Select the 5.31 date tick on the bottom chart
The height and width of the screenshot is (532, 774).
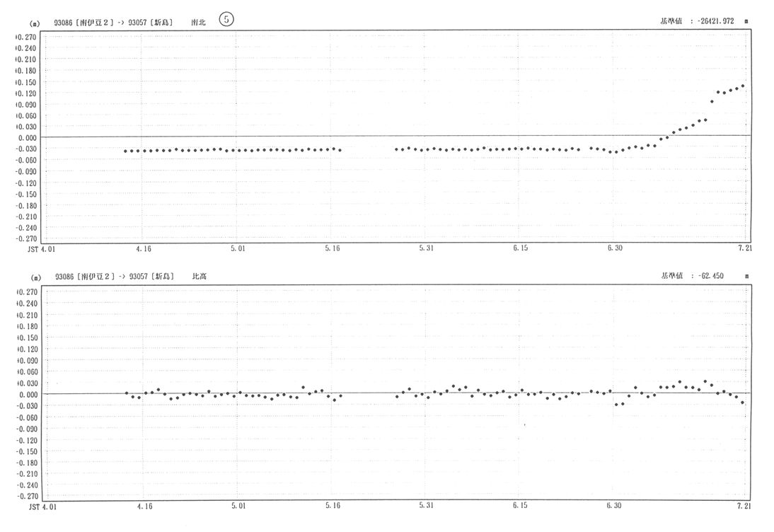pos(426,507)
